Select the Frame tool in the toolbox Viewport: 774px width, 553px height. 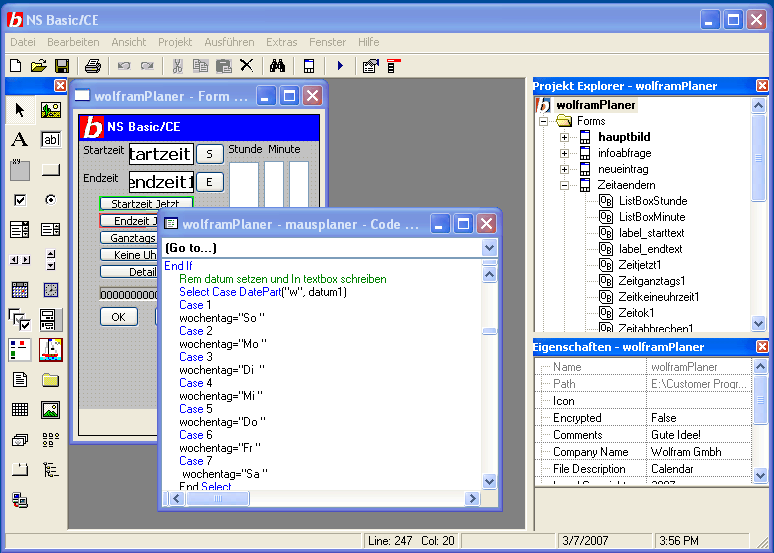coord(20,170)
